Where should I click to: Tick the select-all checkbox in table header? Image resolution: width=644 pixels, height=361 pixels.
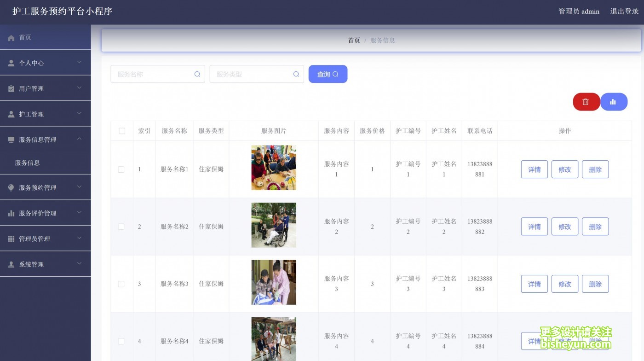tap(122, 131)
